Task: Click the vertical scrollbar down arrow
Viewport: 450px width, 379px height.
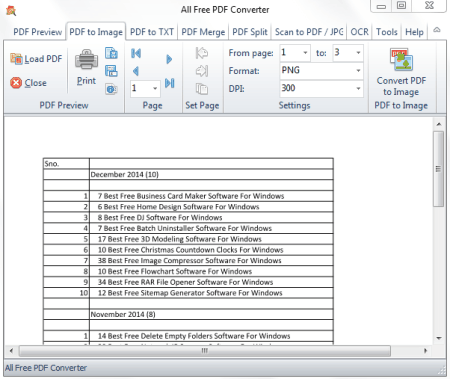Action: 439,338
